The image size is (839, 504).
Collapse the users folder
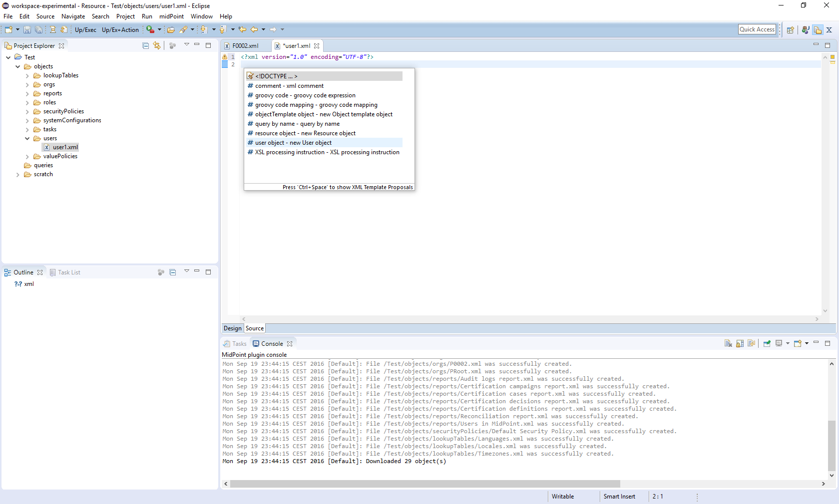pyautogui.click(x=27, y=139)
